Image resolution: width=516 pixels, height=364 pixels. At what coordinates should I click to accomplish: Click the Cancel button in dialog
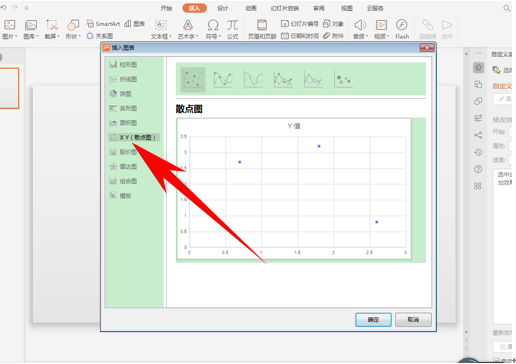[413, 319]
